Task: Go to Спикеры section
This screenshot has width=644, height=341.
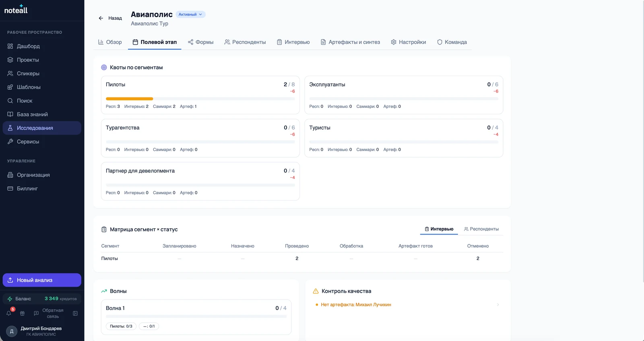Action: click(42, 74)
